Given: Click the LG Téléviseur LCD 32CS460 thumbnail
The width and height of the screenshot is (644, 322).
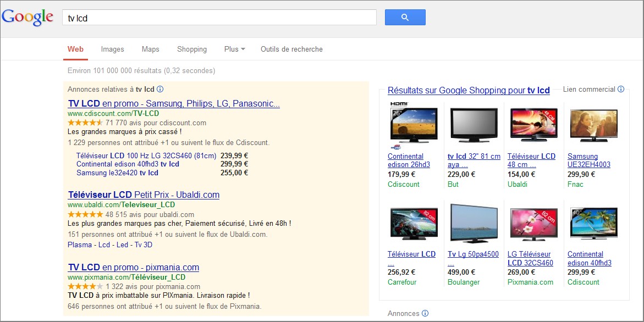Looking at the screenshot, I should click(534, 224).
